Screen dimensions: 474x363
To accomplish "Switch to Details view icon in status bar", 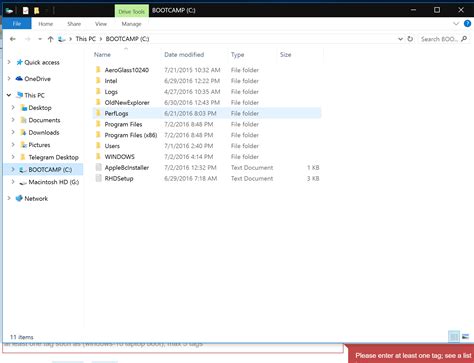I will [454, 336].
